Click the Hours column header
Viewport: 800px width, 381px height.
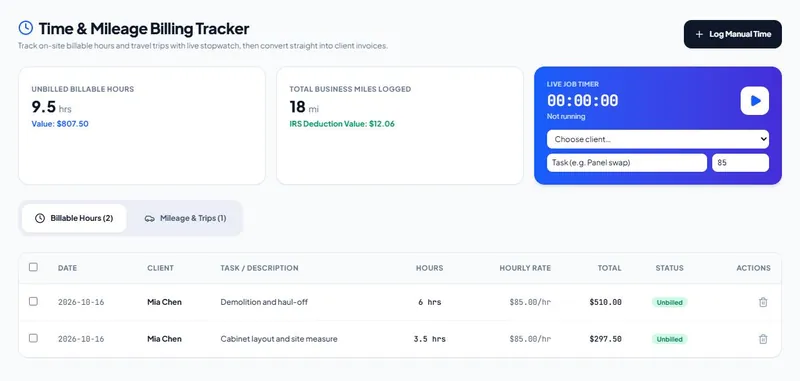click(x=430, y=268)
